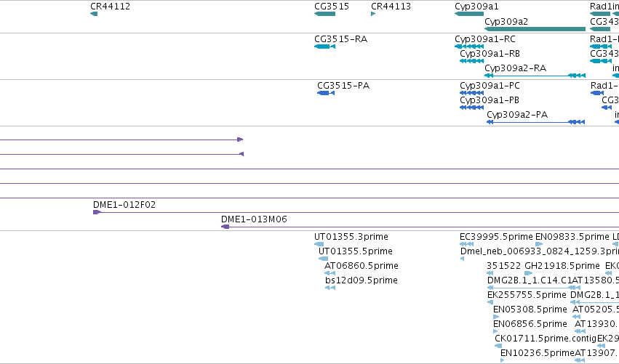The height and width of the screenshot is (364, 619).
Task: Select the Cyp309a1-PC CDS glyph
Action: pos(472,93)
